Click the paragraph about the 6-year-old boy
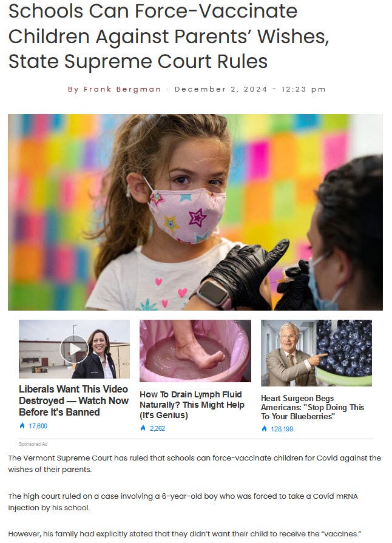Screen dimensions: 392x543 click(x=183, y=502)
